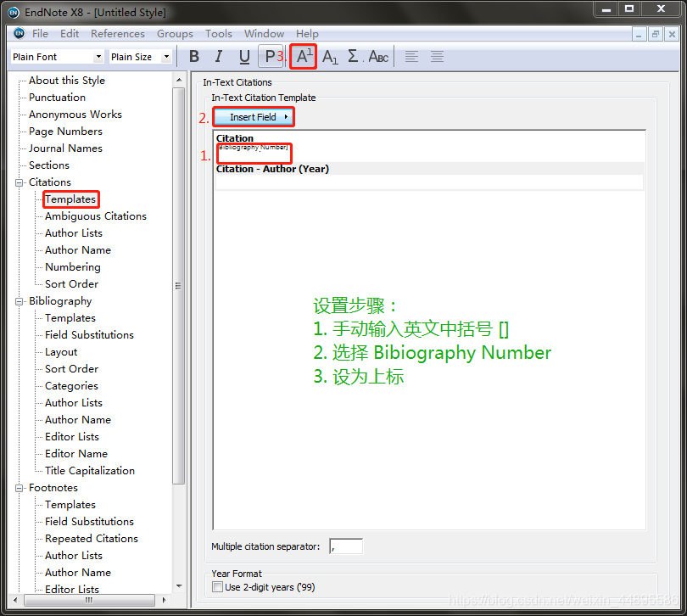Apply superscript formatting icon
This screenshot has width=687, height=616.
tap(304, 57)
